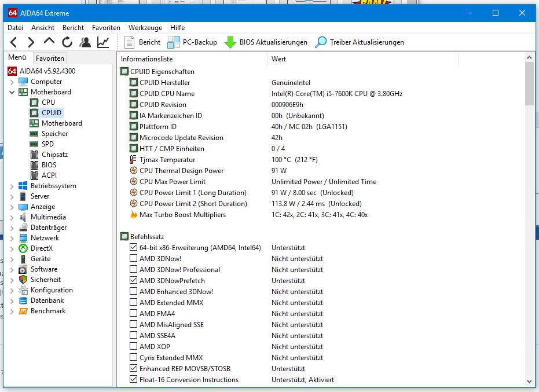Select the Speicher memory icon in tree
This screenshot has width=539, height=392.
coord(34,134)
